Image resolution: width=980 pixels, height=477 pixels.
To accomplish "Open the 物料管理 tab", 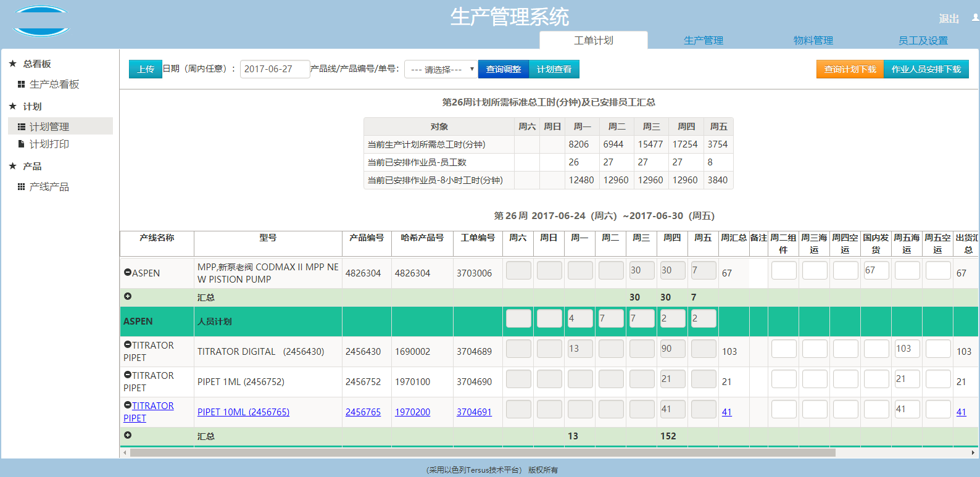I will pos(813,40).
